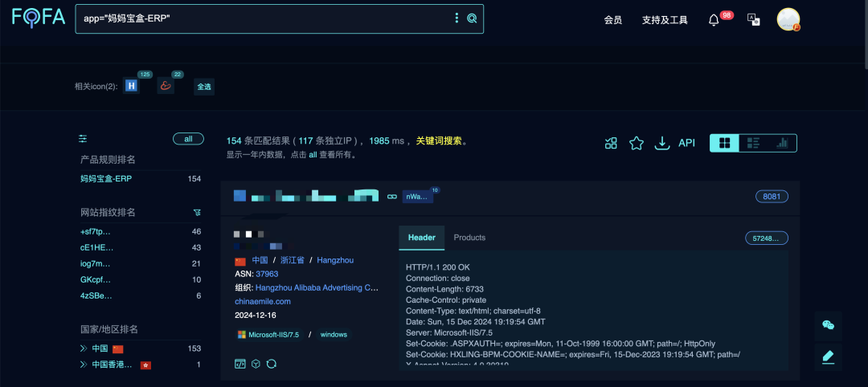Click the search magnifier icon

pyautogui.click(x=472, y=18)
